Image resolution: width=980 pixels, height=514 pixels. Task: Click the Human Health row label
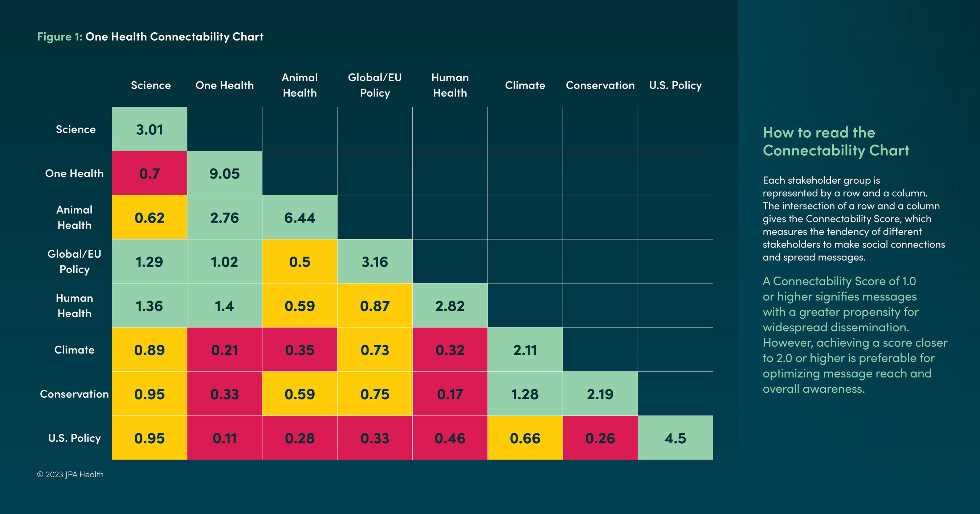(x=74, y=306)
